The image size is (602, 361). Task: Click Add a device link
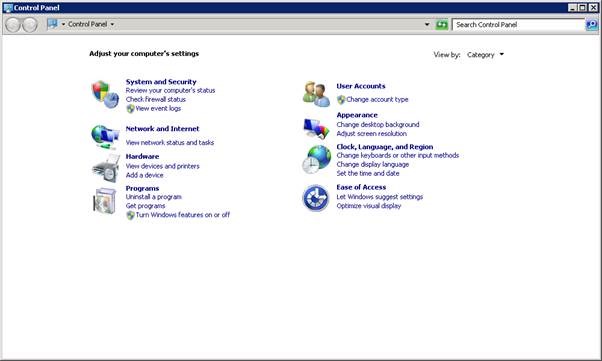click(x=144, y=175)
